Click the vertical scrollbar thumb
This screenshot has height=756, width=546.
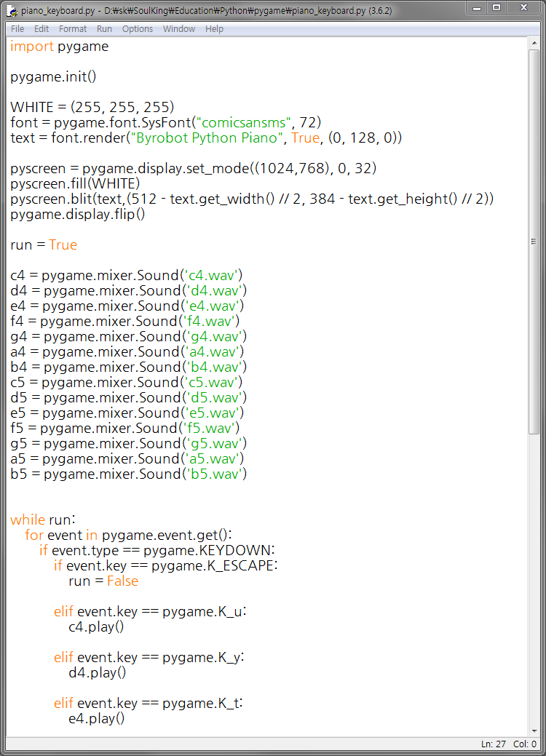coord(534,242)
